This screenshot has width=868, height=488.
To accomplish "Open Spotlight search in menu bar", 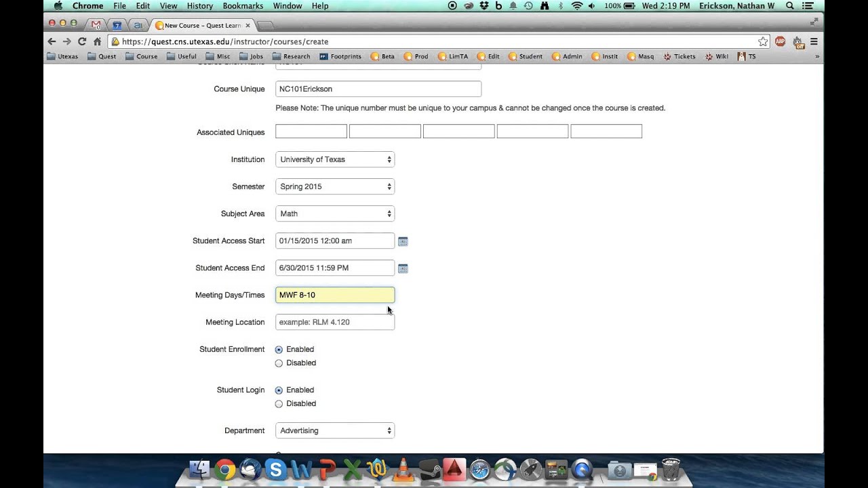I will (791, 5).
